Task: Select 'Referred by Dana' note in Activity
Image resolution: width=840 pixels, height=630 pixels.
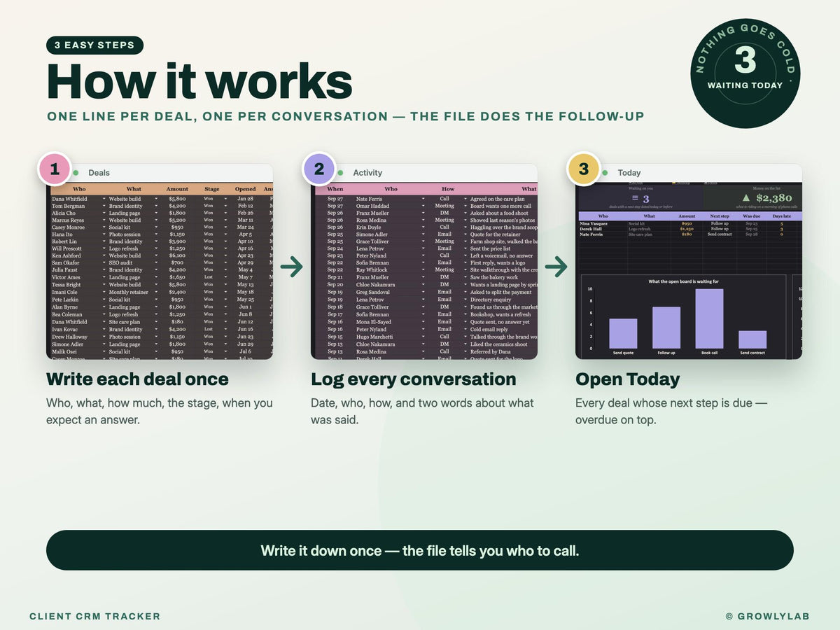Action: tap(490, 351)
